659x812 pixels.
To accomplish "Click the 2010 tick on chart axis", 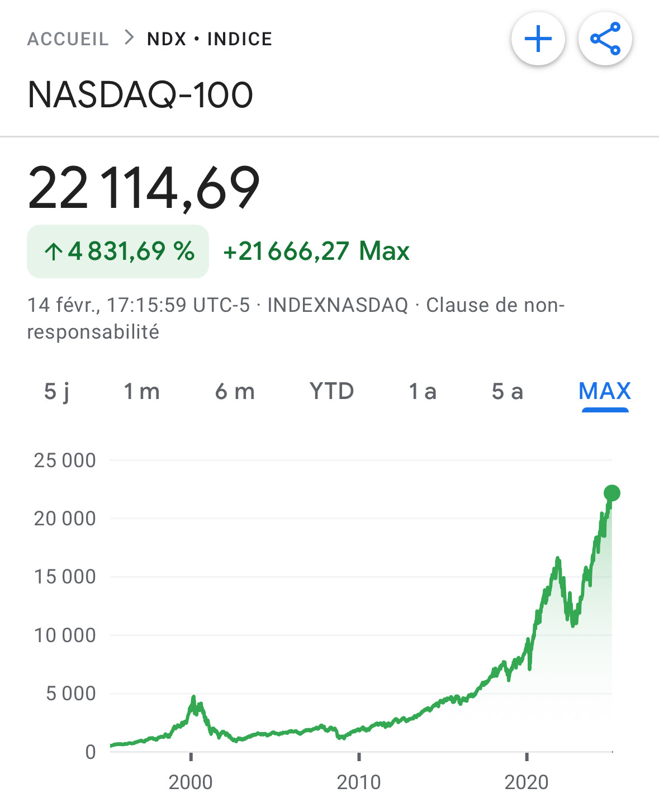I will coord(359,757).
